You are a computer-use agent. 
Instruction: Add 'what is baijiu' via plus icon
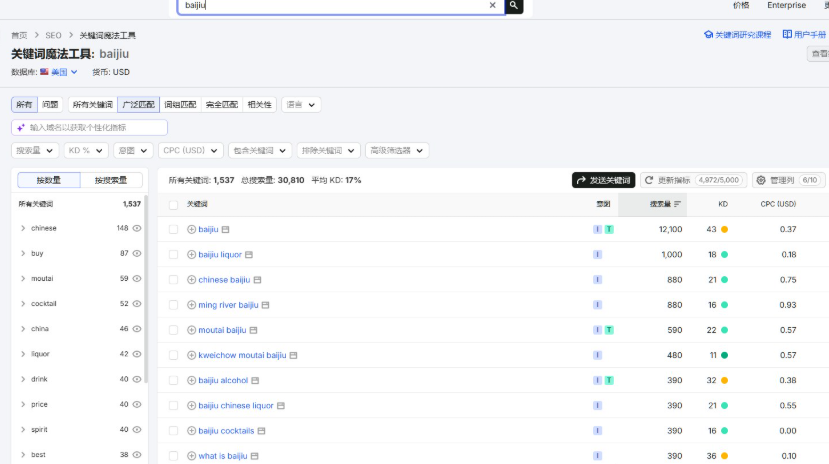click(191, 456)
